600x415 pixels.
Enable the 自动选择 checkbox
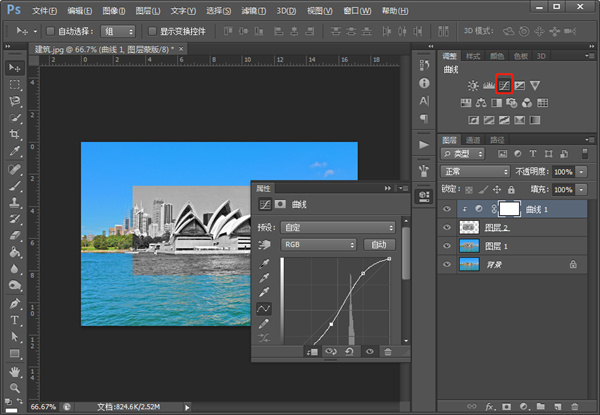pyautogui.click(x=50, y=31)
